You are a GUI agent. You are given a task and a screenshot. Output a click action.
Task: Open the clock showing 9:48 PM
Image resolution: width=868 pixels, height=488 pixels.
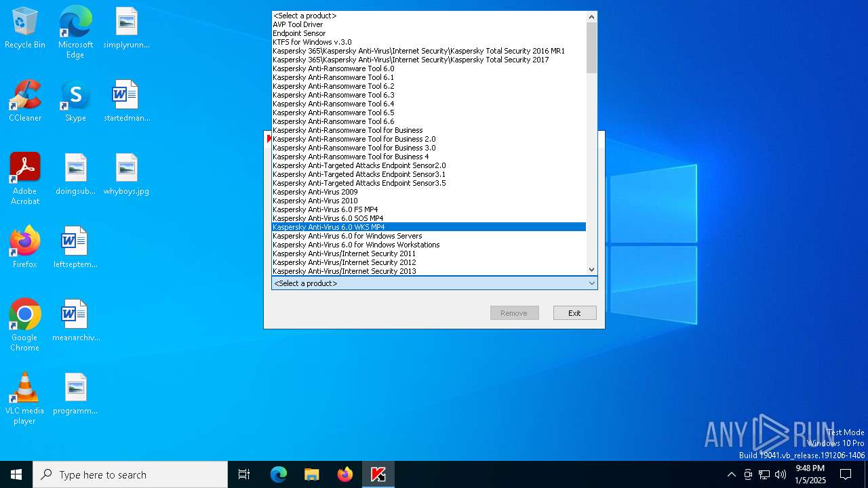(810, 474)
